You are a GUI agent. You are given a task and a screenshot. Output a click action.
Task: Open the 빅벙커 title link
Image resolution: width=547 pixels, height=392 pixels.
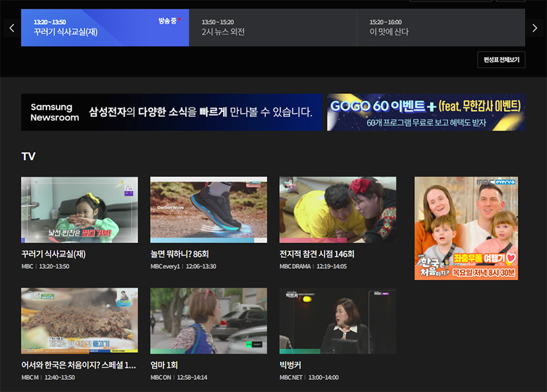tap(290, 365)
